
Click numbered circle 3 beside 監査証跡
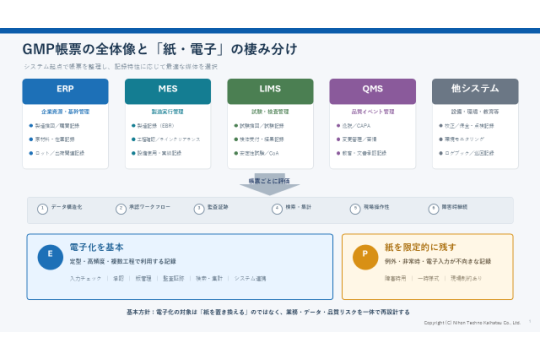199,209
